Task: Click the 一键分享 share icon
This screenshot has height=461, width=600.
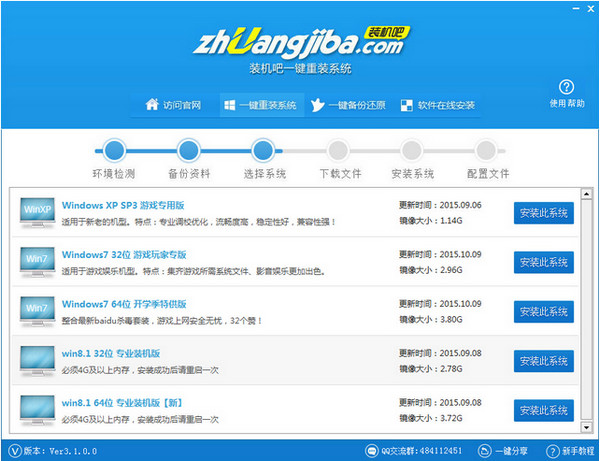Action: (x=485, y=451)
